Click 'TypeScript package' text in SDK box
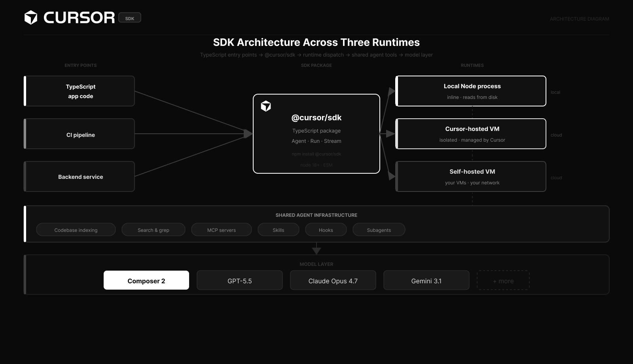 tap(316, 131)
